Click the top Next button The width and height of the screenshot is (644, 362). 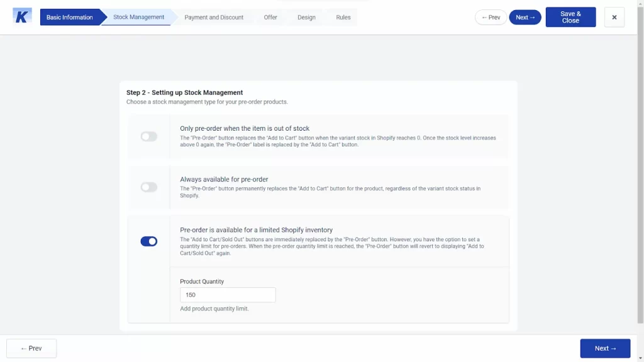[525, 17]
